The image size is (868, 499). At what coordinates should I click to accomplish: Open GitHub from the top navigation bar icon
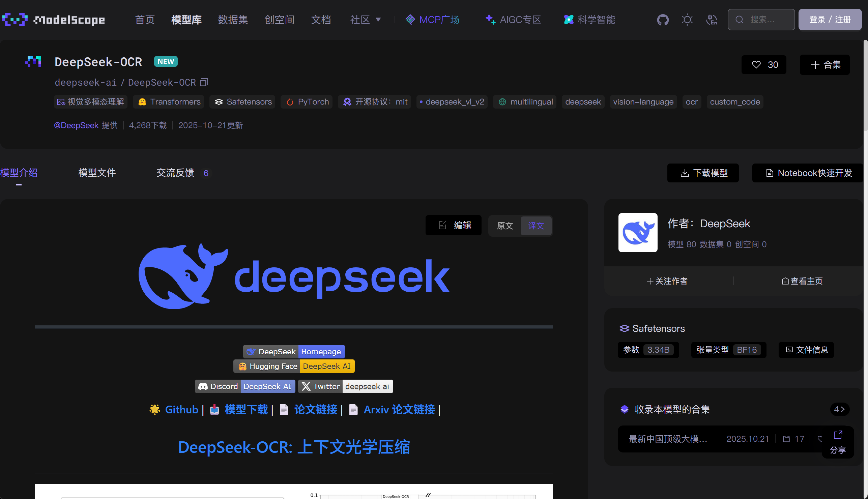(662, 20)
